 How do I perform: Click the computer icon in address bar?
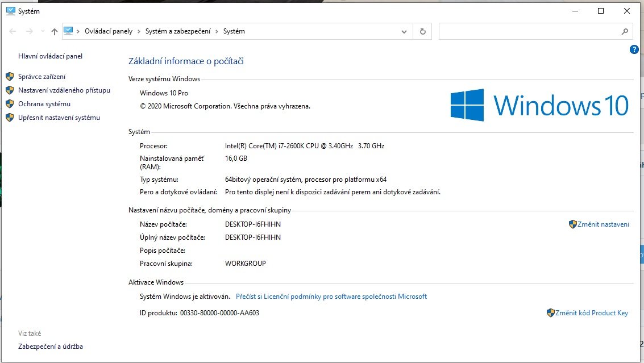[x=69, y=31]
